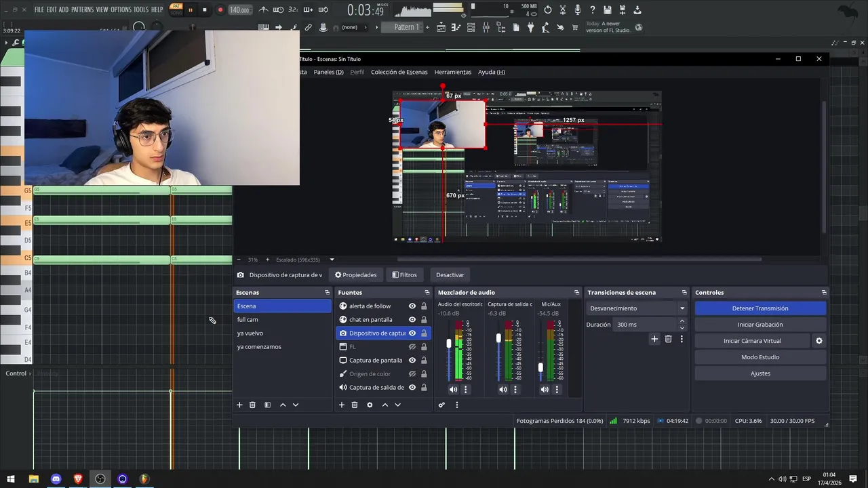Screen dimensions: 868x488
Task: Click the Detener Transmisión button
Action: pos(760,308)
